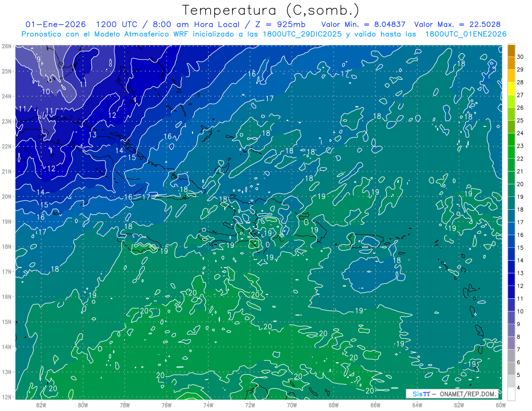Click colorbar scale label '24'
The image size is (532, 411).
tap(520, 133)
